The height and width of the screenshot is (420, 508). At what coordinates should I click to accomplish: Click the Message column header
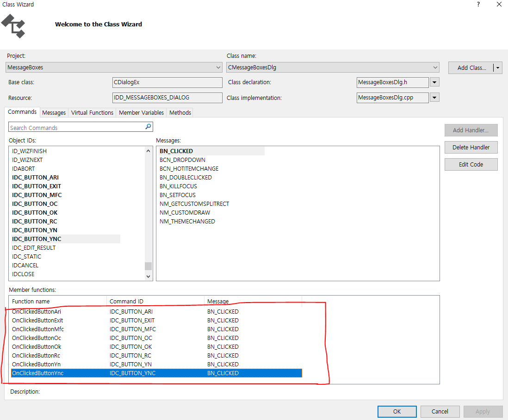[x=253, y=301]
